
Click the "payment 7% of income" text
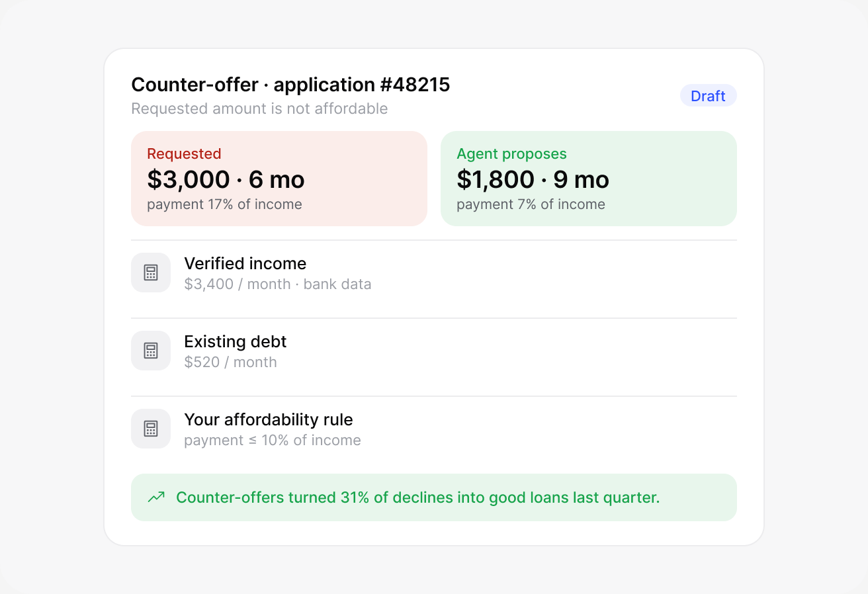pyautogui.click(x=531, y=204)
